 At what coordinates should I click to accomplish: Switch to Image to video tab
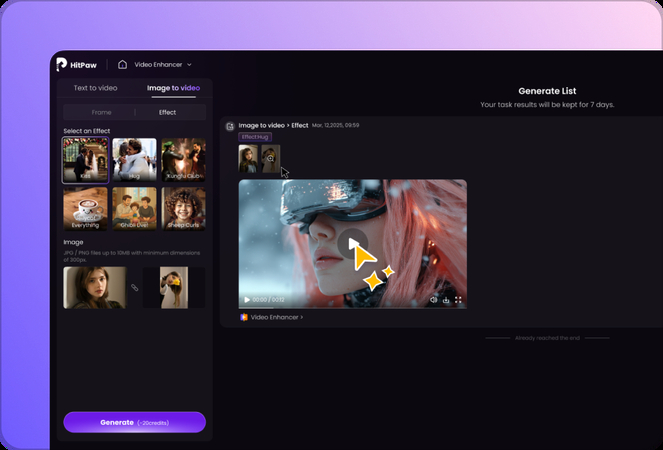[173, 88]
